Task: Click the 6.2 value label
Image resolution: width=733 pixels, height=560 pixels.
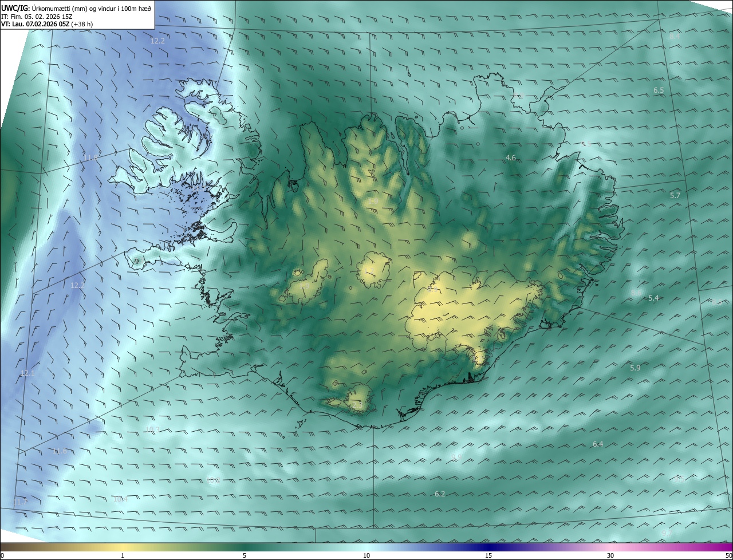Action: pos(440,494)
